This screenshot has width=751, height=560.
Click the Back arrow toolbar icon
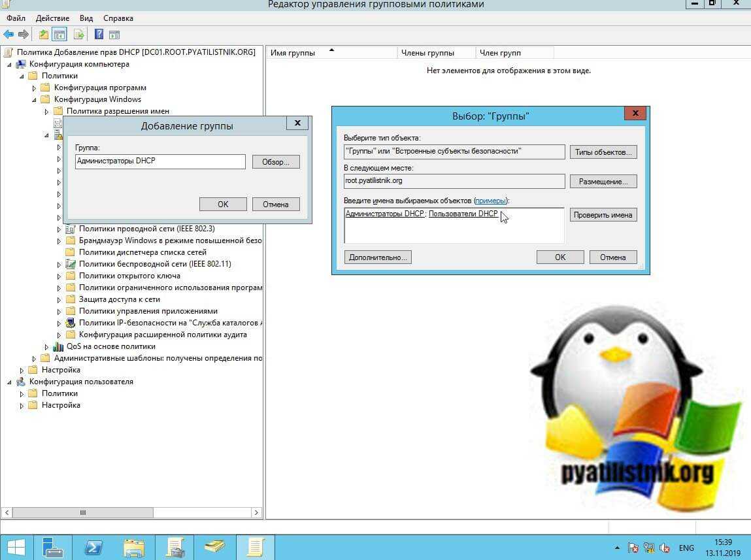point(8,35)
